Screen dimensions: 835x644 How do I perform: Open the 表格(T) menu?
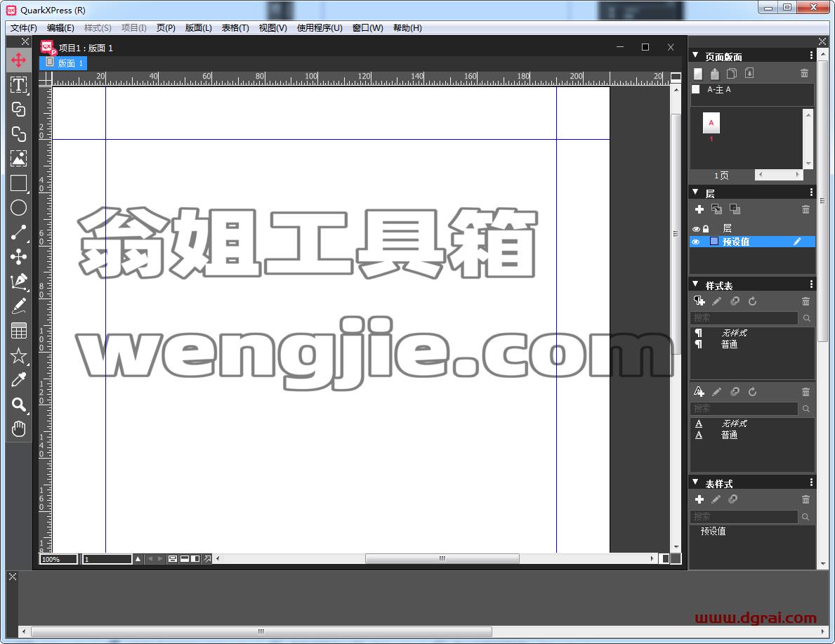[235, 27]
